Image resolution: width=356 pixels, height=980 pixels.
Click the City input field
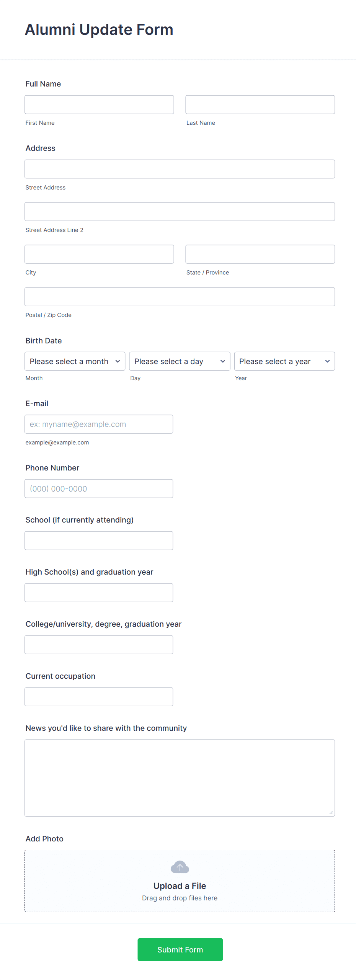pyautogui.click(x=99, y=254)
